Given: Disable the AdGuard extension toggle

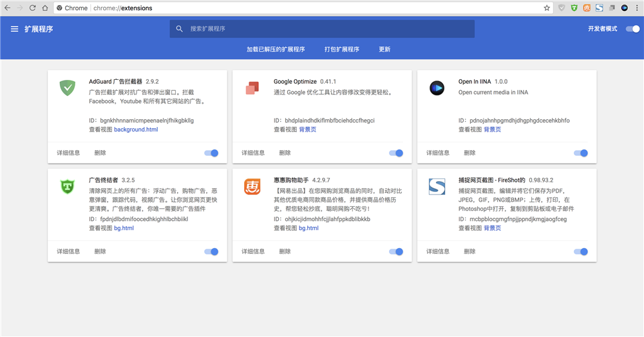Looking at the screenshot, I should tap(211, 153).
